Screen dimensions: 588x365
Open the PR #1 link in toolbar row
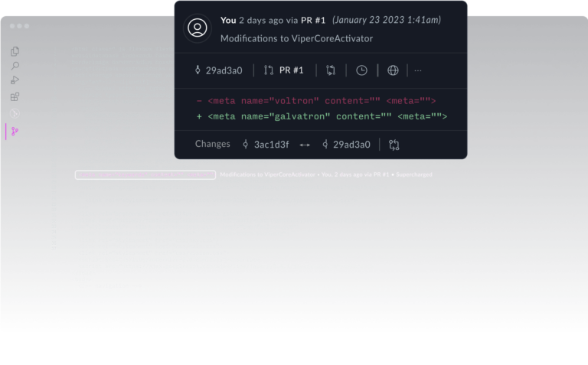tap(283, 70)
